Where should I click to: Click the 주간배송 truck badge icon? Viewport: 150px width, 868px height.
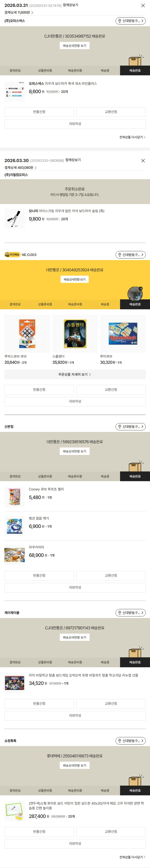[x=12, y=255]
